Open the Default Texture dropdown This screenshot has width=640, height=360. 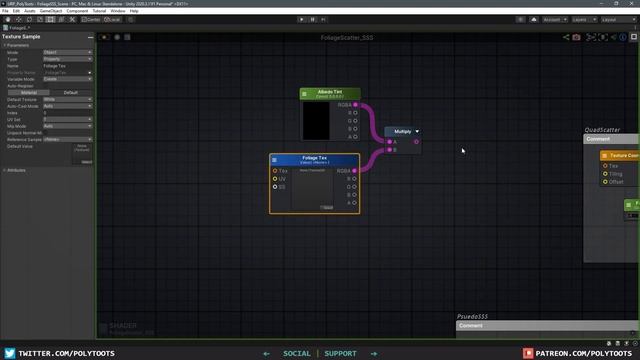tap(67, 99)
